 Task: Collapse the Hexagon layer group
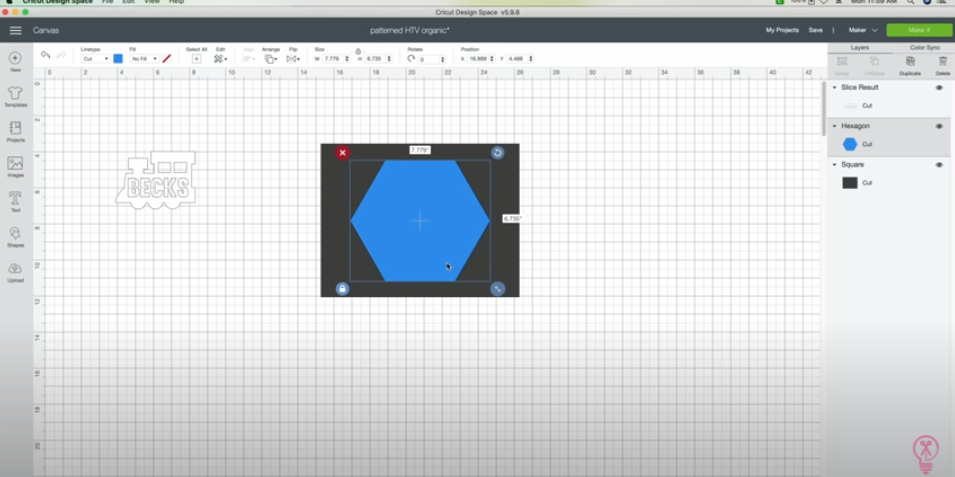(834, 126)
